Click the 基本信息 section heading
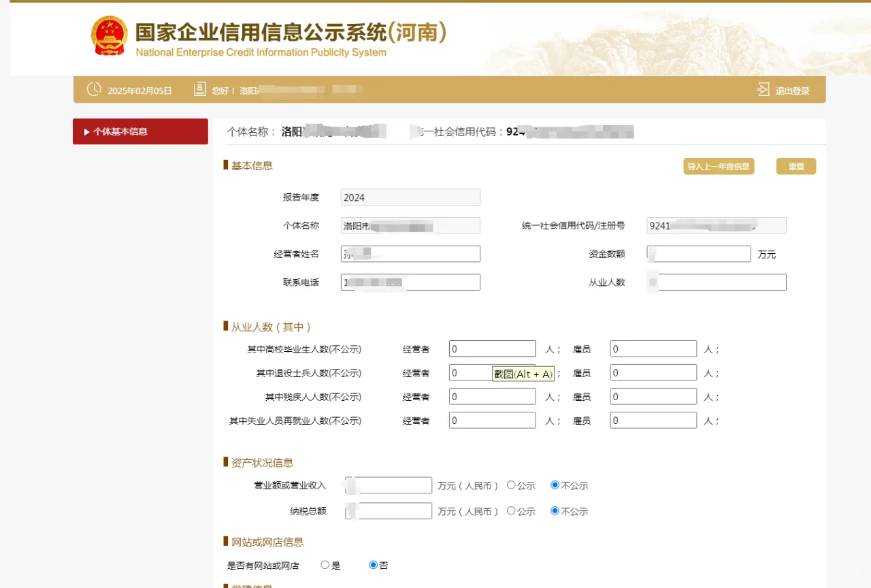Viewport: 871px width, 588px height. coord(252,165)
